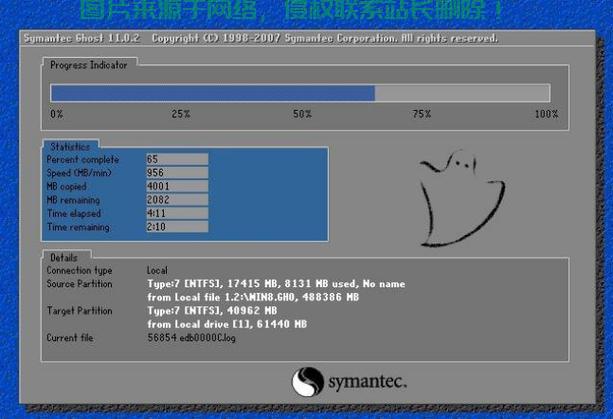Click the 50% progress marker
The width and height of the screenshot is (613, 419).
302,114
